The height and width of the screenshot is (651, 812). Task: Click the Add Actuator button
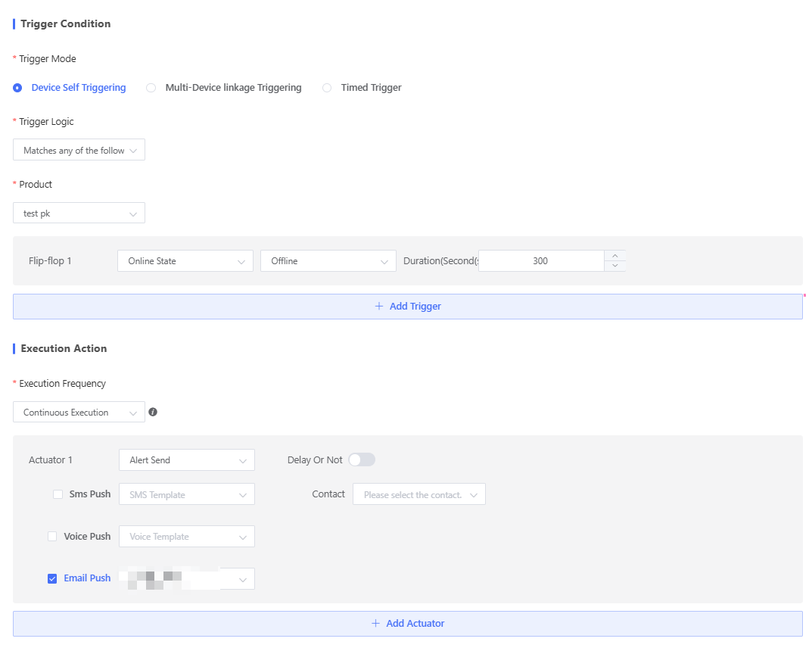pyautogui.click(x=407, y=624)
